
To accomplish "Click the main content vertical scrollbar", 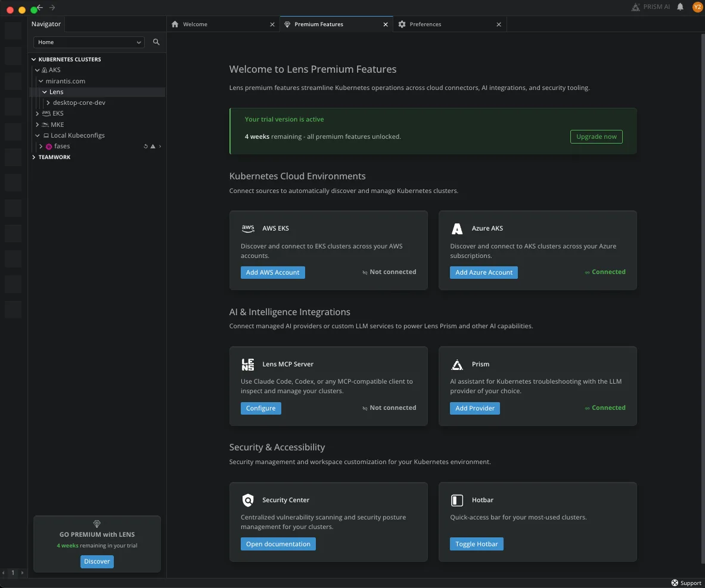I will coord(703,298).
